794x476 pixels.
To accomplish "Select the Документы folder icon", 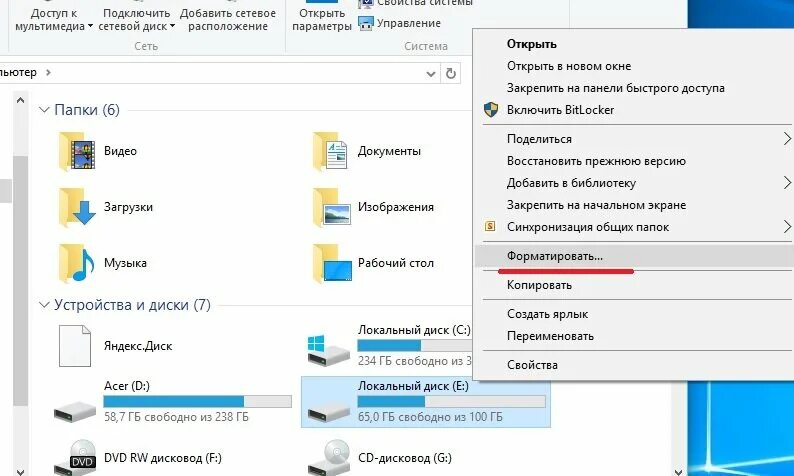I will coord(330,151).
